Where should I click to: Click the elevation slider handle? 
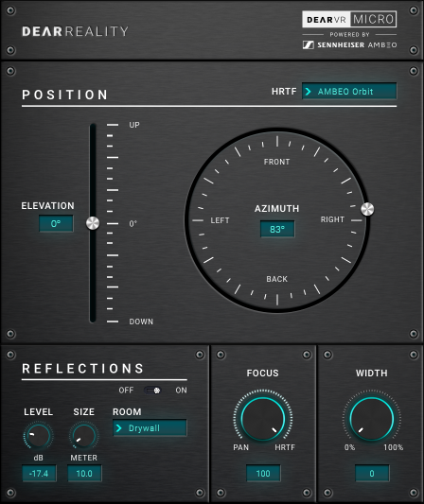point(93,223)
